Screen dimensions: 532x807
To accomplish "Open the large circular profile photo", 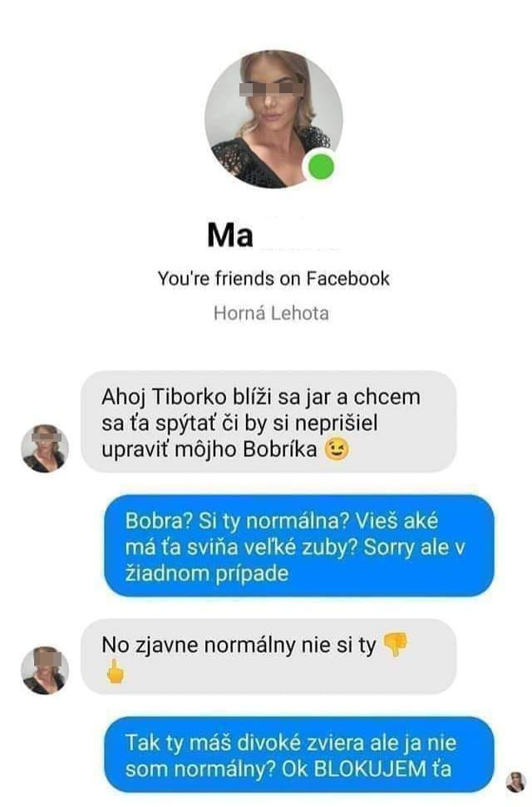I will click(x=273, y=120).
